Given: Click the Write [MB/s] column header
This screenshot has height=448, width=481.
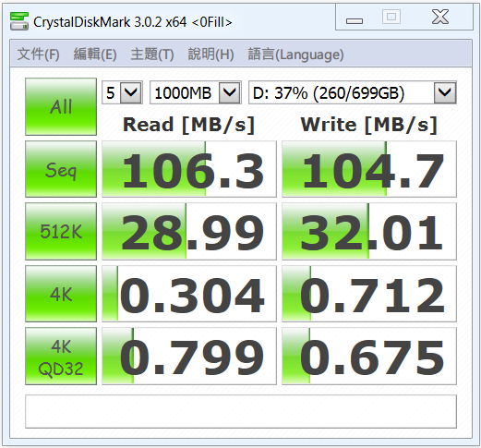Looking at the screenshot, I should 369,125.
